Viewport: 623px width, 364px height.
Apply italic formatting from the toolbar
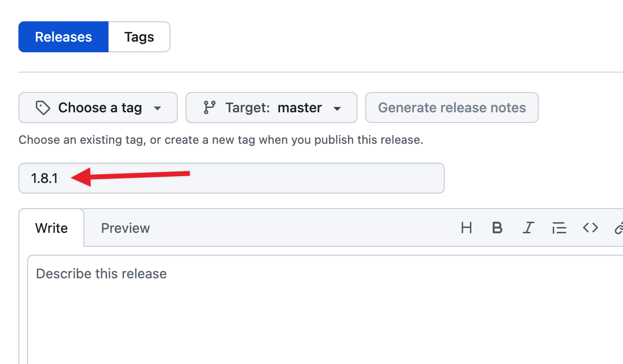528,228
